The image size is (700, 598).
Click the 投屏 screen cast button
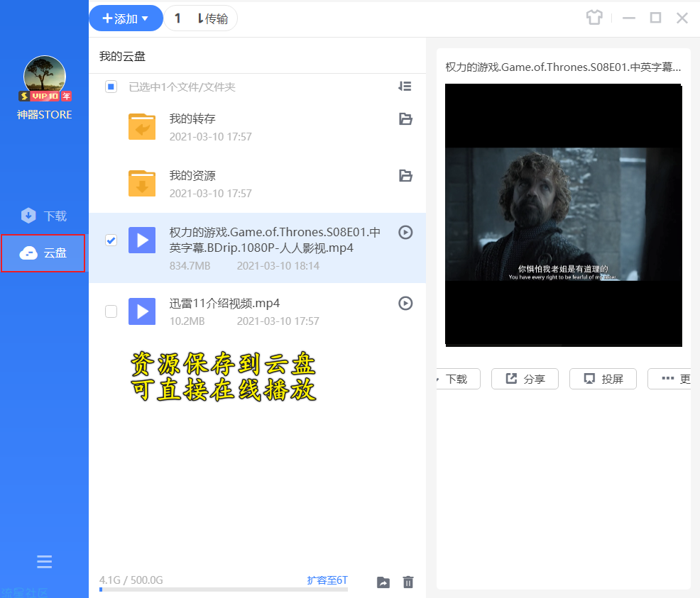click(x=603, y=379)
